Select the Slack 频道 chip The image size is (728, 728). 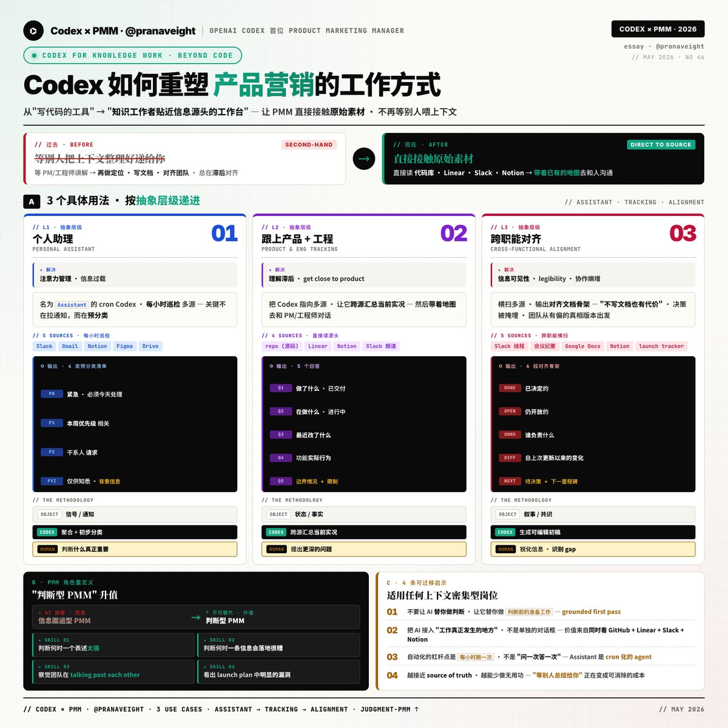tap(381, 346)
